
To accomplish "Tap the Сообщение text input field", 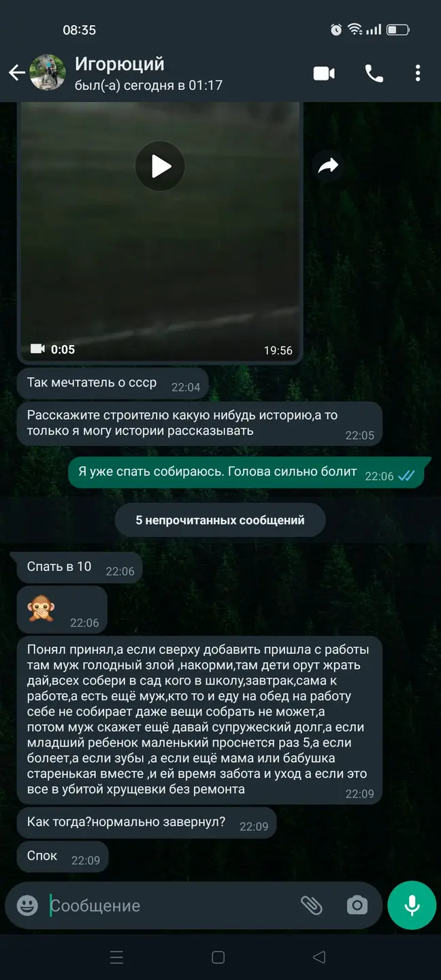I will [170, 905].
